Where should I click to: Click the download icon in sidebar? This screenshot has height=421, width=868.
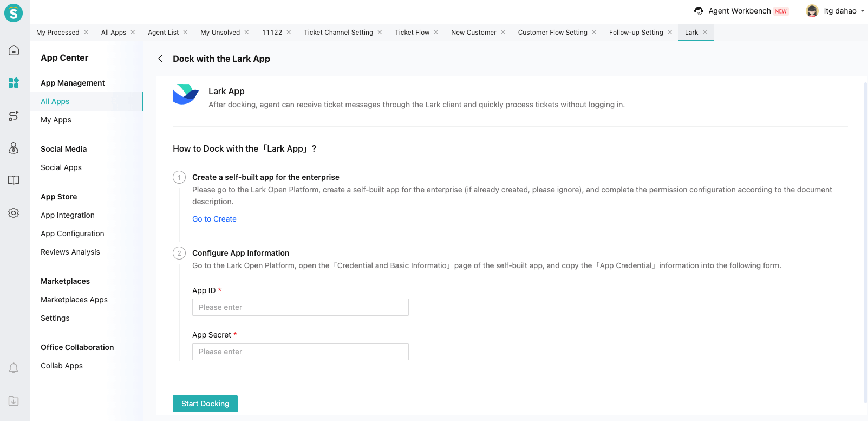[x=14, y=401]
